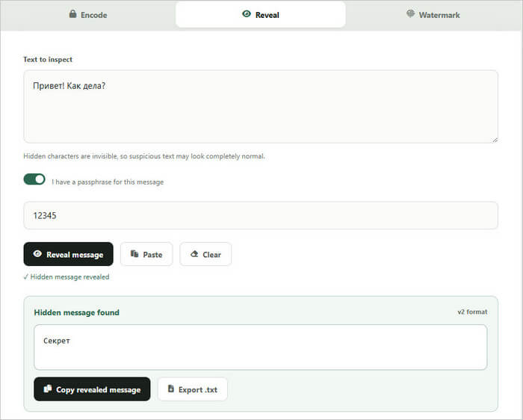Screen dimensions: 523x420
Task: Click the 'I have a passphrase for this message' label
Action: tap(108, 182)
